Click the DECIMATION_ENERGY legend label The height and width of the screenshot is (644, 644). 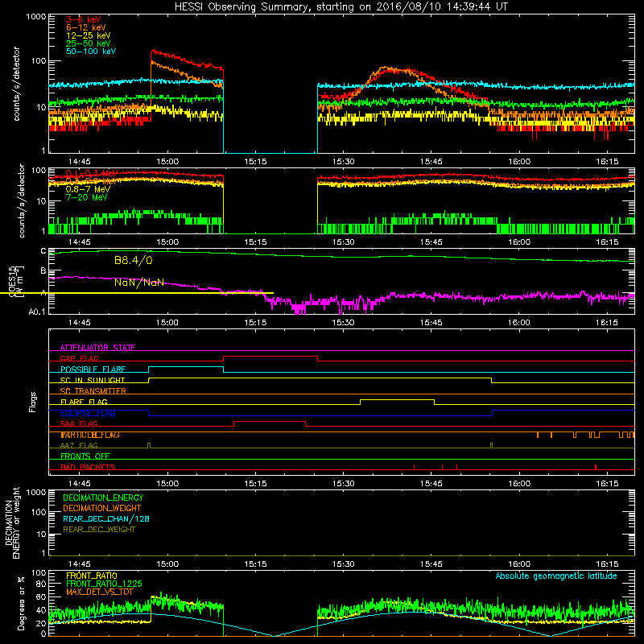coord(103,497)
